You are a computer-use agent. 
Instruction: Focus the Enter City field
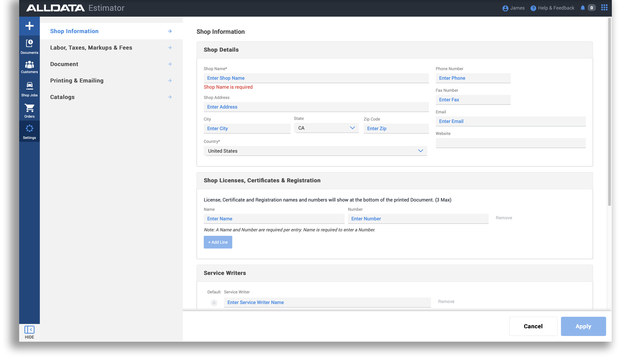coord(247,129)
